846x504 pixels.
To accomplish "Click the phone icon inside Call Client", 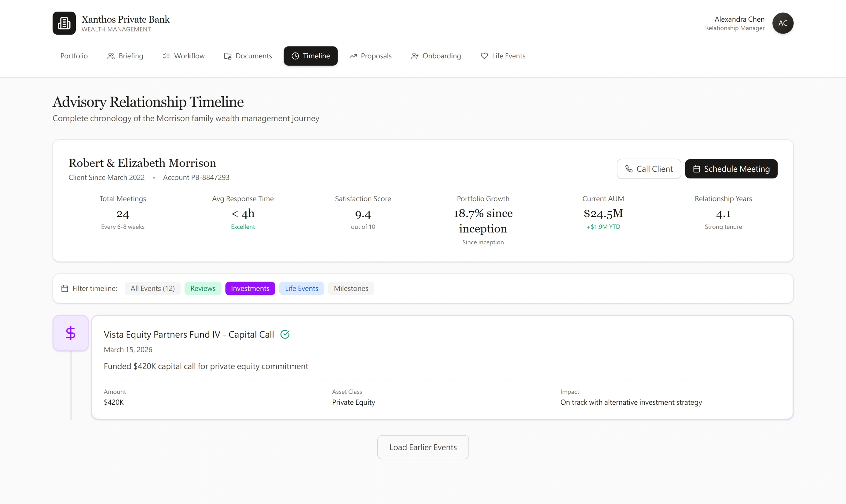I will coord(629,169).
